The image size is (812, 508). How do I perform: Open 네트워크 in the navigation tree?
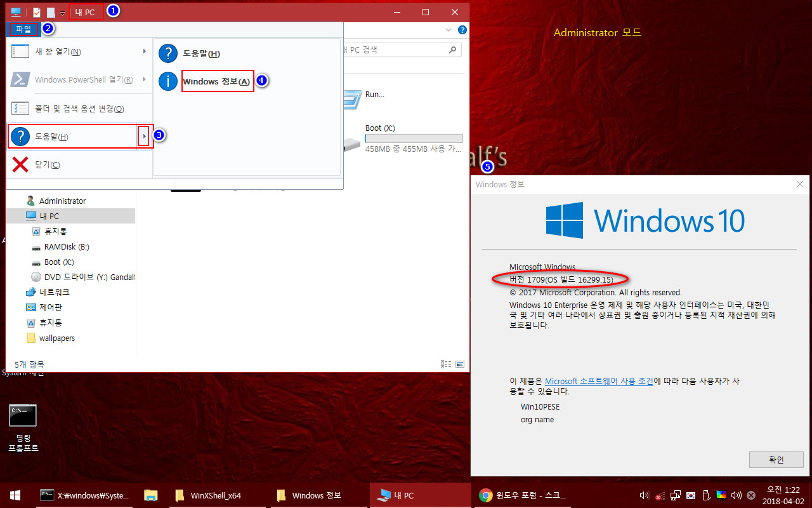(x=48, y=292)
